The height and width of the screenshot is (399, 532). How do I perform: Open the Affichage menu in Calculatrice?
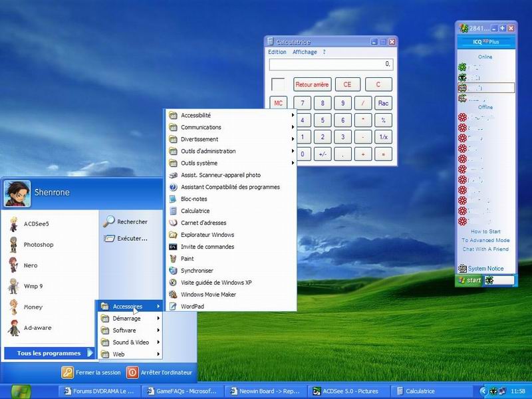coord(305,52)
